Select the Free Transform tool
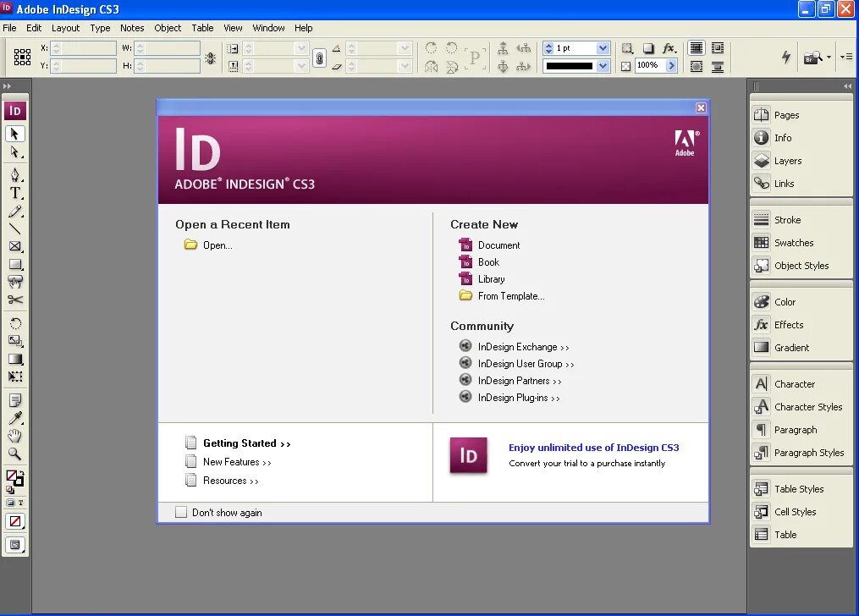Viewport: 859px width, 616px height. pos(14,377)
